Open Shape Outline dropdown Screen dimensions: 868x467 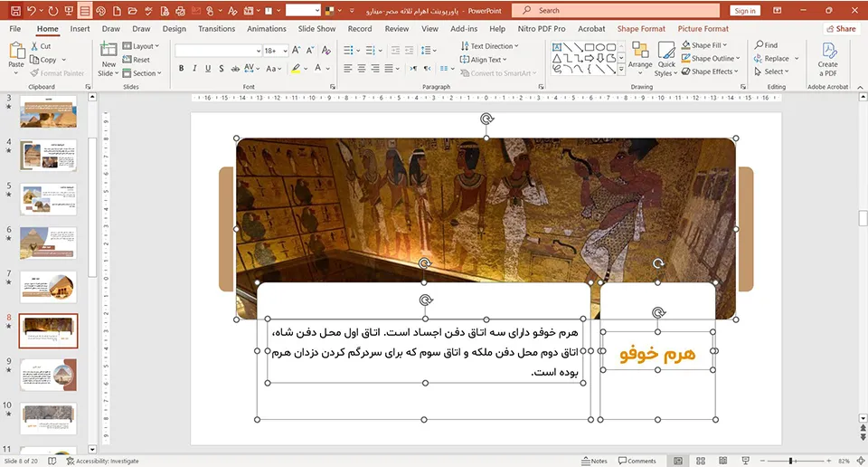click(x=711, y=58)
